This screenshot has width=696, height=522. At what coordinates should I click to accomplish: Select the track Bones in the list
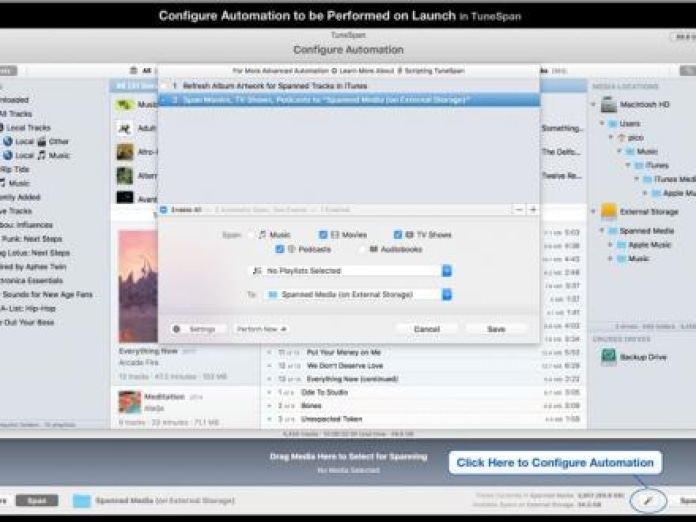311,406
